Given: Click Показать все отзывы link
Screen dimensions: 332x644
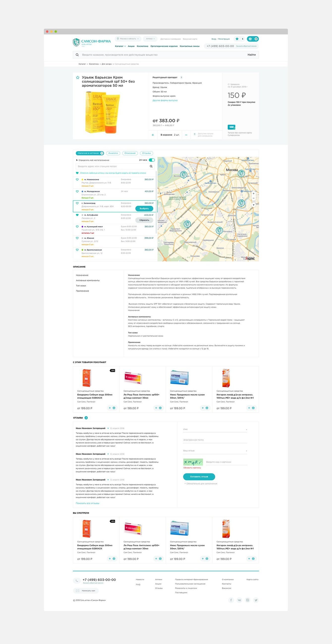Looking at the screenshot, I should (x=87, y=503).
